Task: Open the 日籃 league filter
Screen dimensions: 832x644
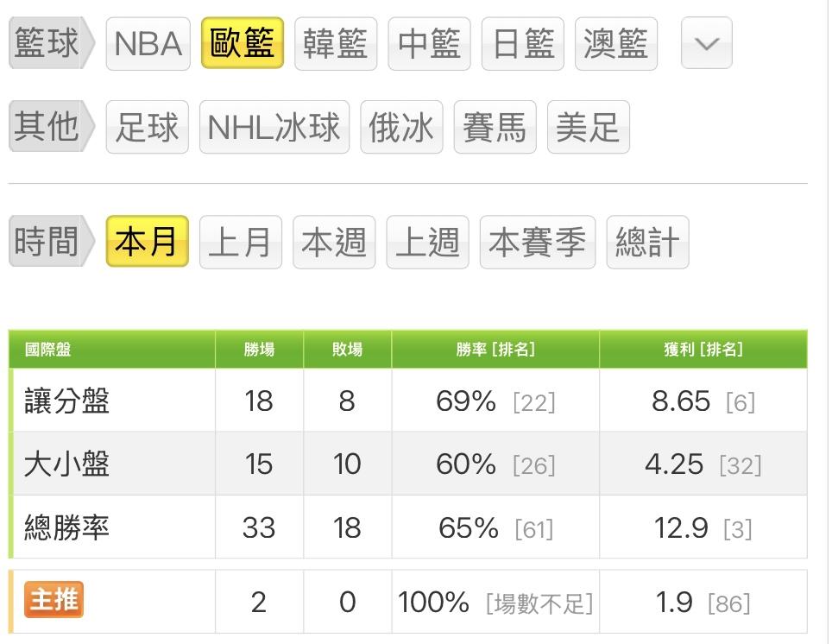Action: click(x=522, y=43)
